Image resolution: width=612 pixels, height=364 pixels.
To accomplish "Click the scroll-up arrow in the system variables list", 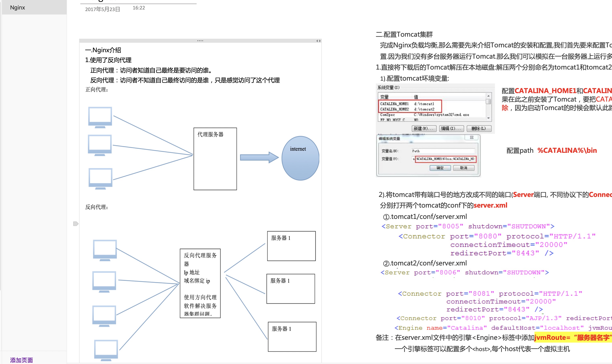I will (488, 96).
